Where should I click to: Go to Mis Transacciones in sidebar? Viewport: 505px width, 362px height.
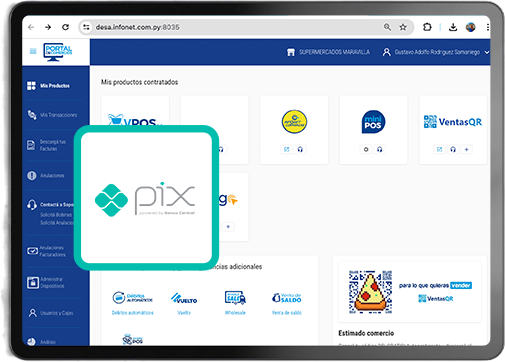[52, 115]
